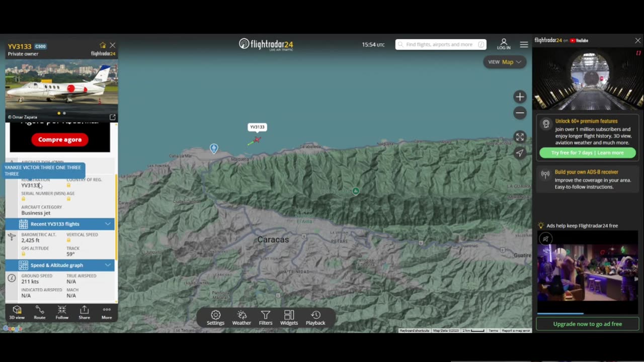
Task: Close the Flightradar24 YouTube side panel
Action: [638, 40]
